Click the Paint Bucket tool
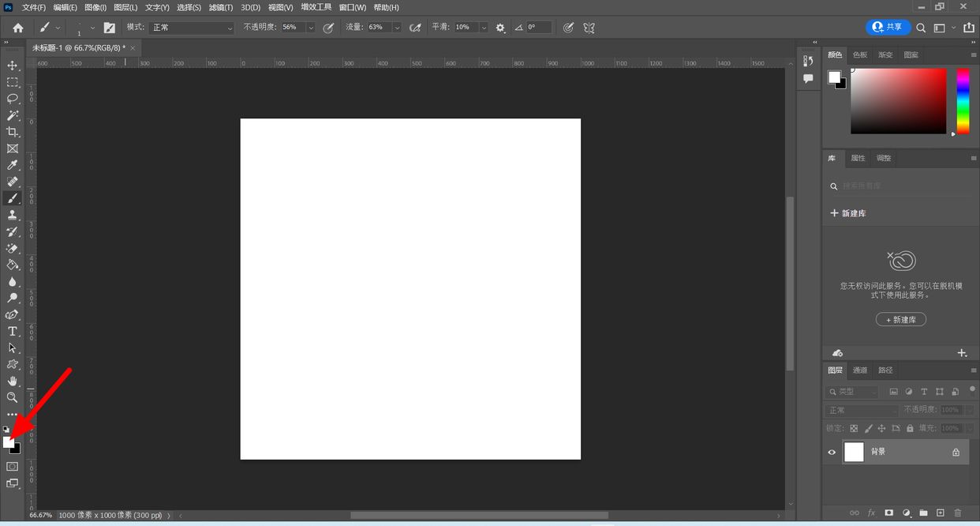Viewport: 980px width, 526px height. click(x=12, y=265)
